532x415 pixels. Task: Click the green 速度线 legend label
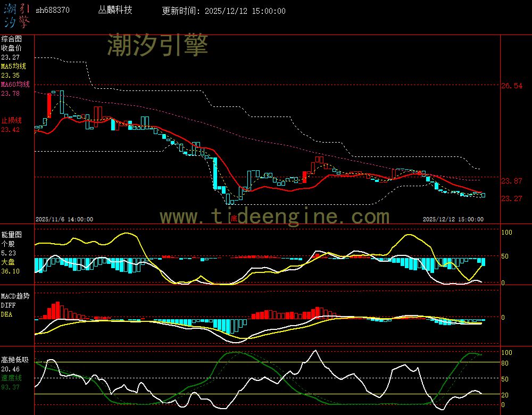tap(11, 378)
